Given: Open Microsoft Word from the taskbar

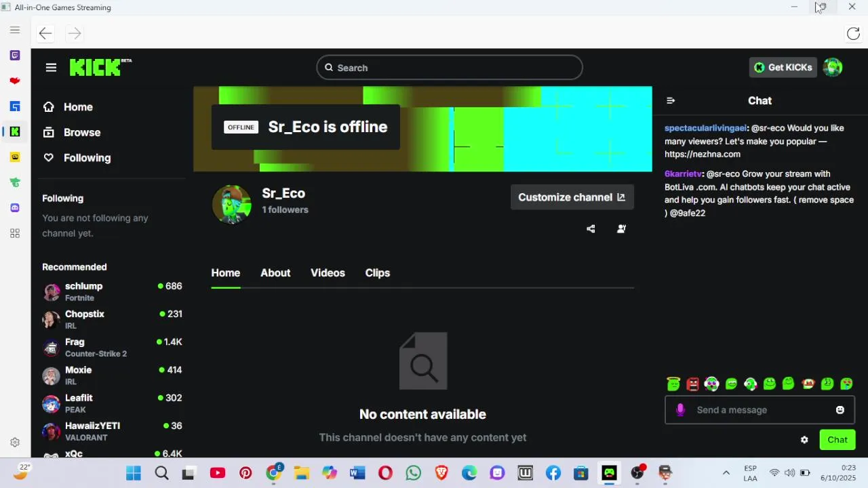Looking at the screenshot, I should [357, 473].
